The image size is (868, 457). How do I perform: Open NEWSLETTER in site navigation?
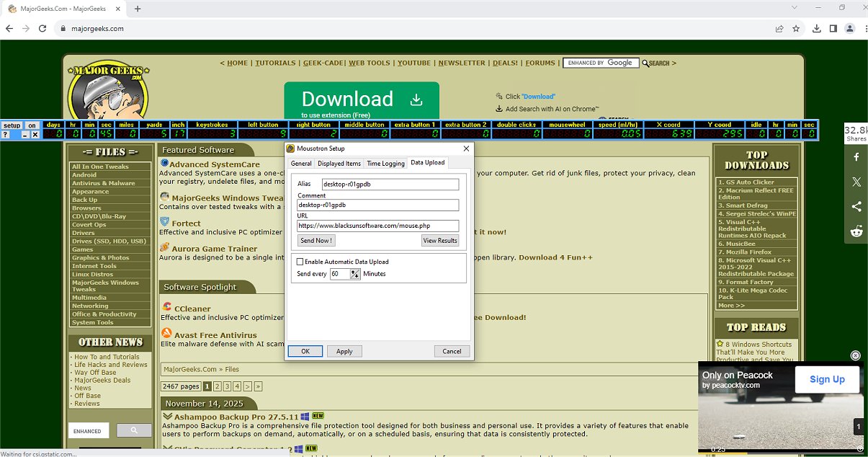[x=462, y=63]
